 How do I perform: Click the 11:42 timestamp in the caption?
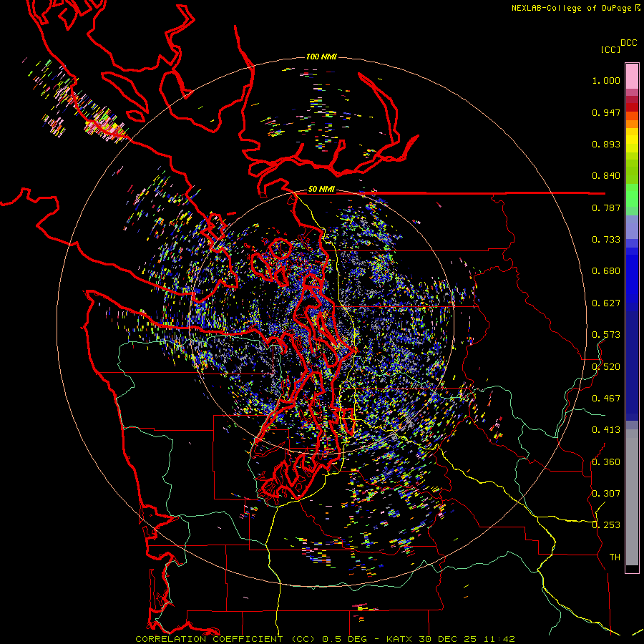(498, 639)
